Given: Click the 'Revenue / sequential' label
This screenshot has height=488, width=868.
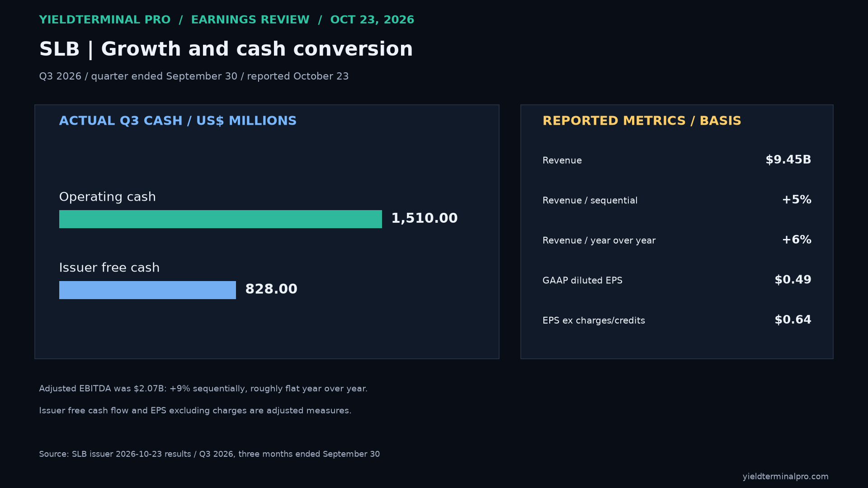Looking at the screenshot, I should point(590,201).
